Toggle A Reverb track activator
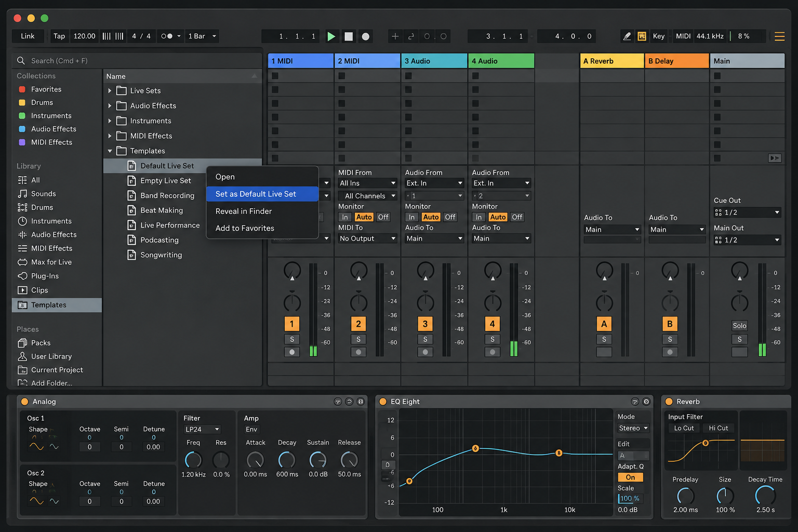The height and width of the screenshot is (532, 798). (604, 324)
